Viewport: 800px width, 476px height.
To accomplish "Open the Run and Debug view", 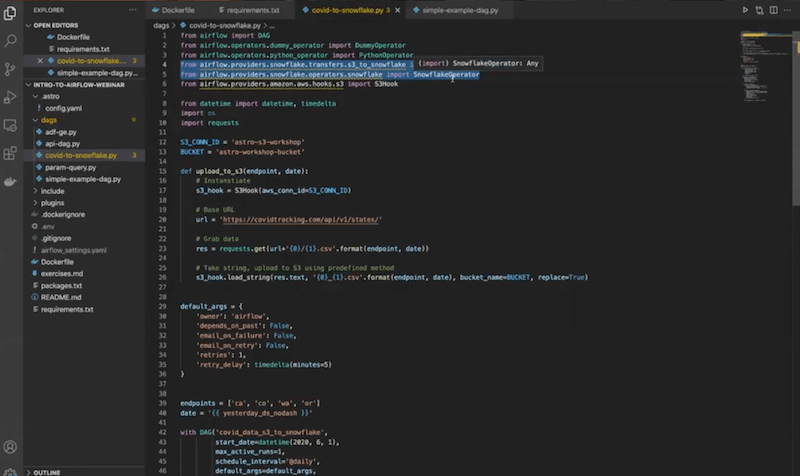I will [11, 97].
